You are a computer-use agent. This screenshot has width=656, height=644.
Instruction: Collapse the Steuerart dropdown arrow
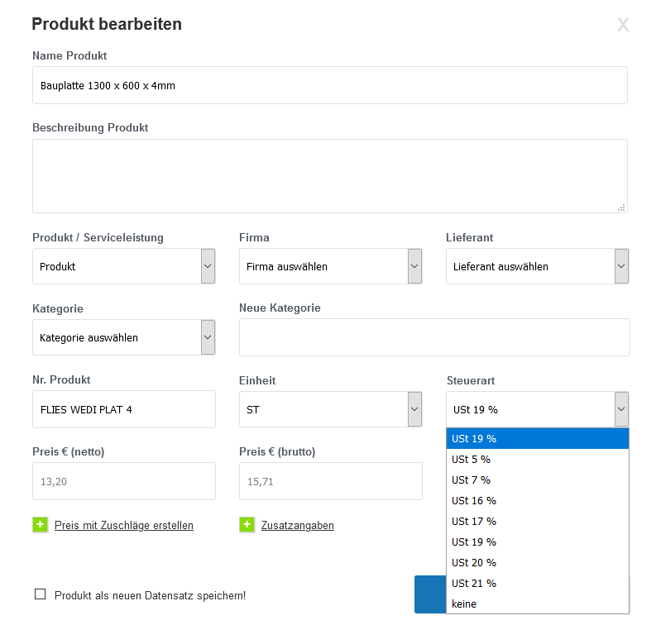[x=621, y=409]
